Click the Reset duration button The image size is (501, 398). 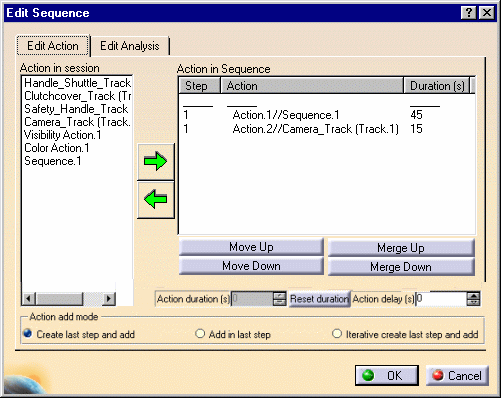pyautogui.click(x=319, y=299)
